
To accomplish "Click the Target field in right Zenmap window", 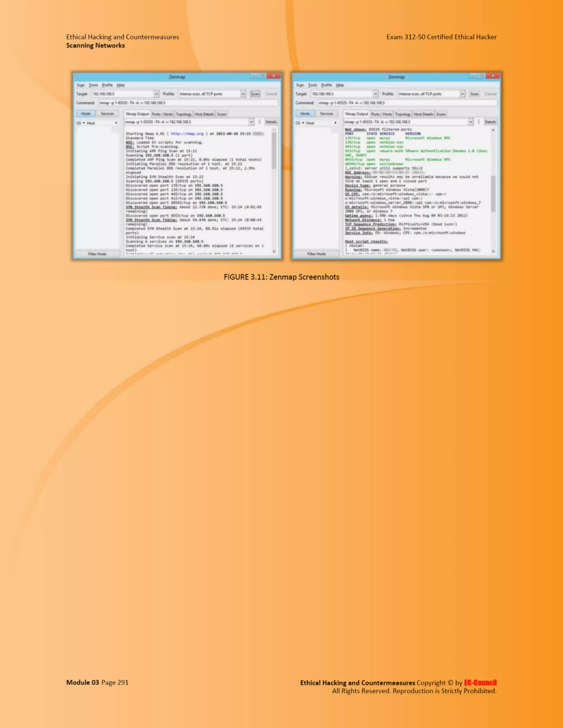I will pos(341,94).
